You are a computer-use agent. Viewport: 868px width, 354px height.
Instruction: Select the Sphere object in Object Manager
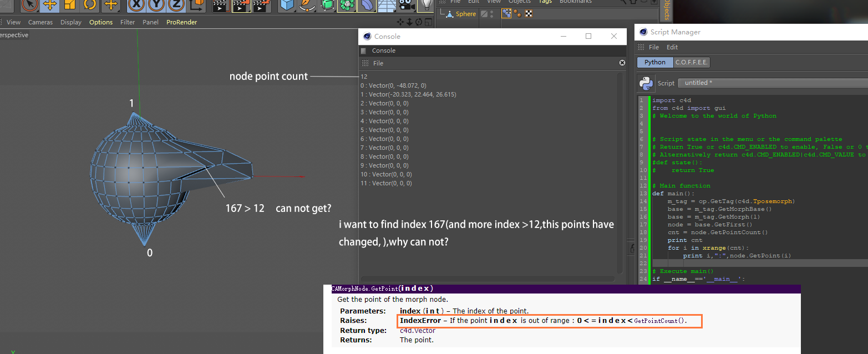coord(465,14)
